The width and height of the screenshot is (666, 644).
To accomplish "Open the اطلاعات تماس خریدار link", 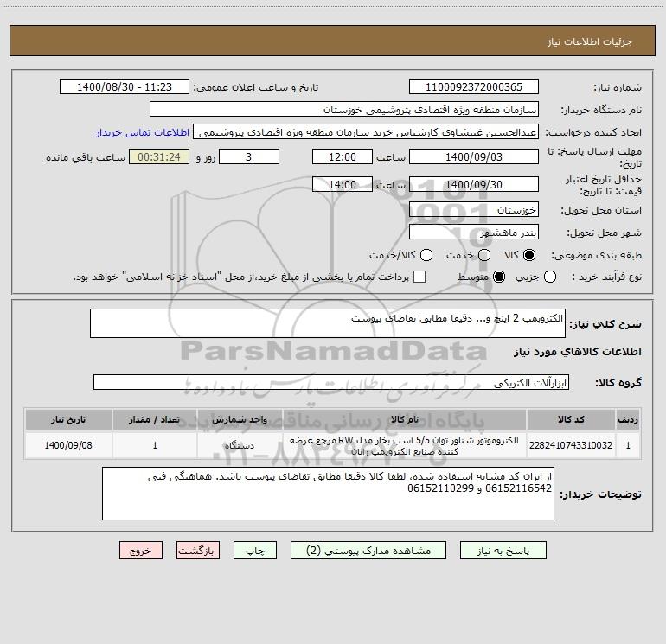I will (143, 132).
